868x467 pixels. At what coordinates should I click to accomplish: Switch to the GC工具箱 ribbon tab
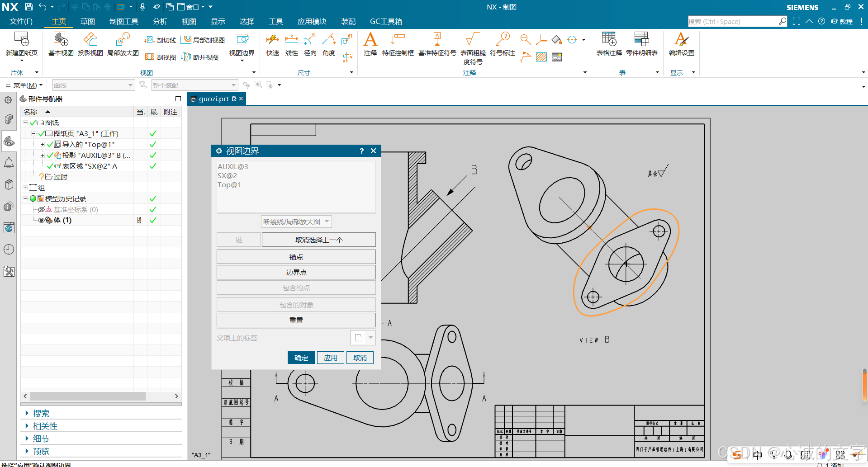click(x=386, y=21)
